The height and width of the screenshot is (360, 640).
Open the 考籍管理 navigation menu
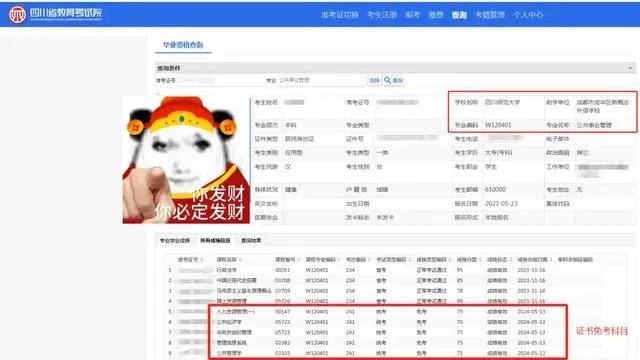[490, 15]
